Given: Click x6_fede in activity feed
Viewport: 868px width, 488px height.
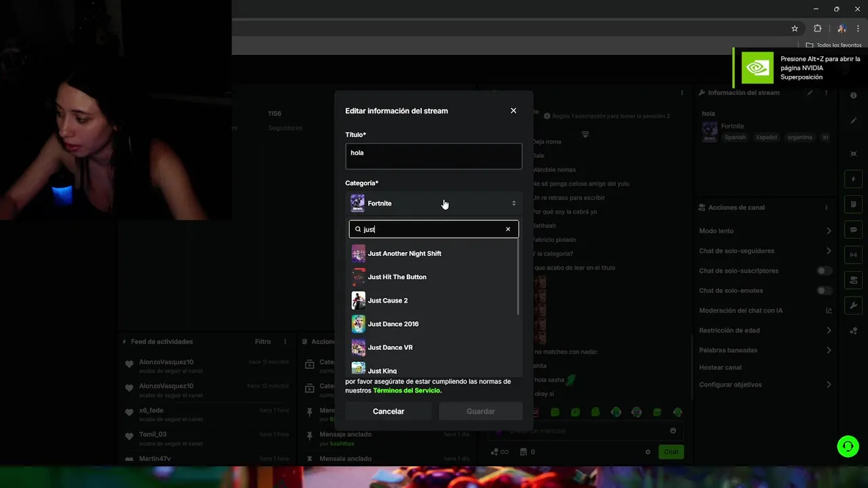Looking at the screenshot, I should coord(151,410).
